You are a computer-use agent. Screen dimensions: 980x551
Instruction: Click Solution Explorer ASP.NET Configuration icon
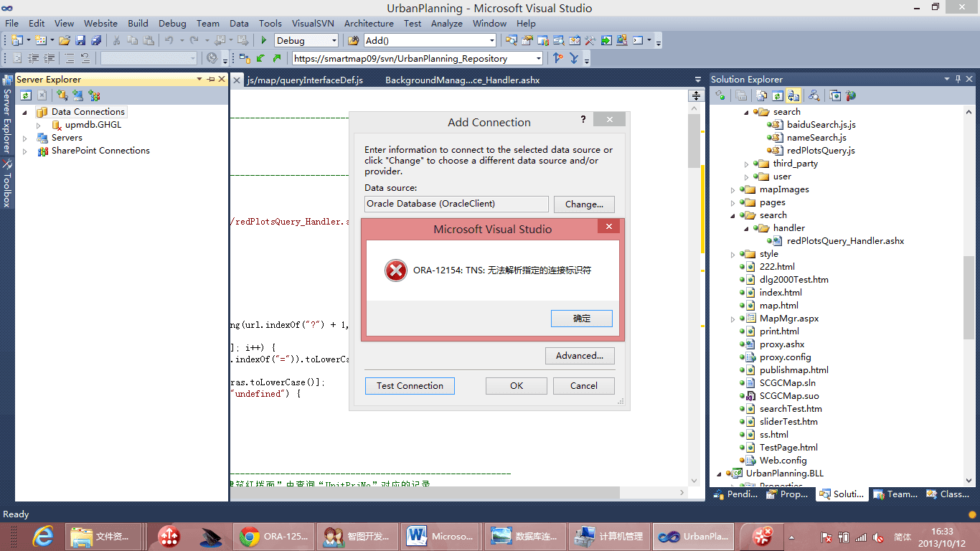(x=851, y=95)
